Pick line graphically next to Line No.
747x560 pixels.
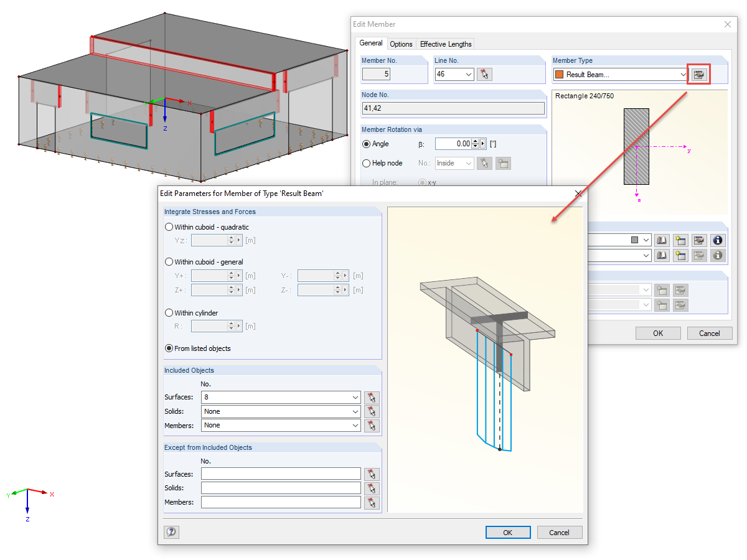(x=484, y=74)
